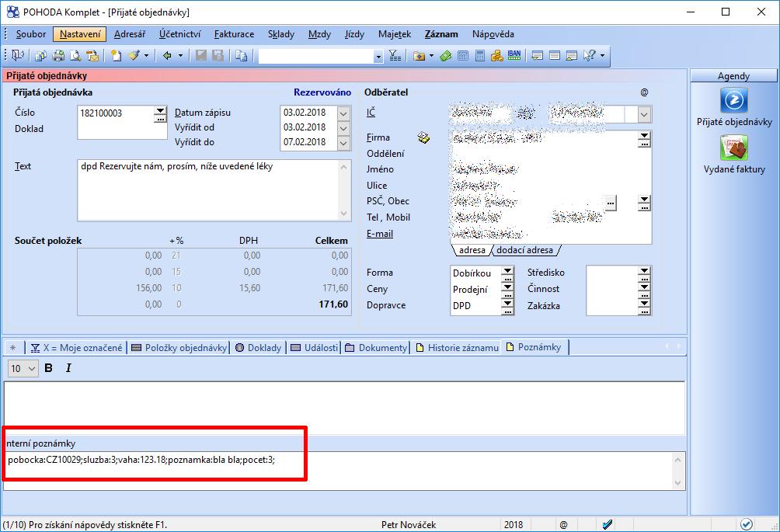The height and width of the screenshot is (532, 780).
Task: Open the Nastavení menu
Action: tap(79, 34)
